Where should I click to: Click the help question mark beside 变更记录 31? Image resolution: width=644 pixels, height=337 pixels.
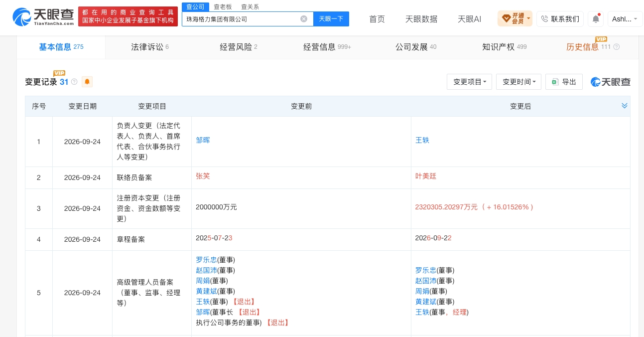[74, 82]
